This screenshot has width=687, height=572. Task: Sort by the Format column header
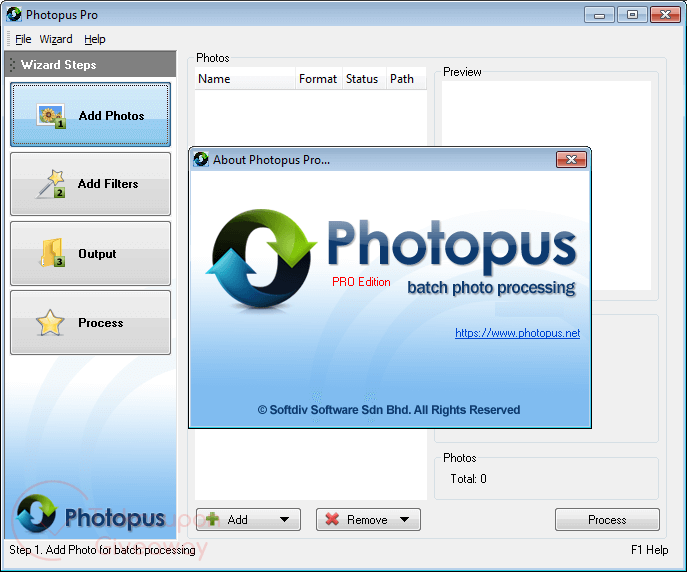click(x=319, y=79)
